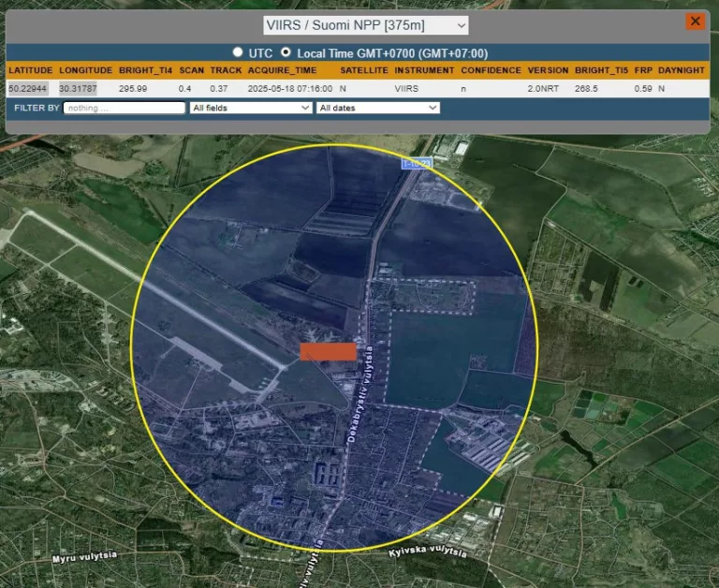This screenshot has height=588, width=719.
Task: Open the VIIRS / Suomi NPP sensor dropdown
Action: click(365, 25)
